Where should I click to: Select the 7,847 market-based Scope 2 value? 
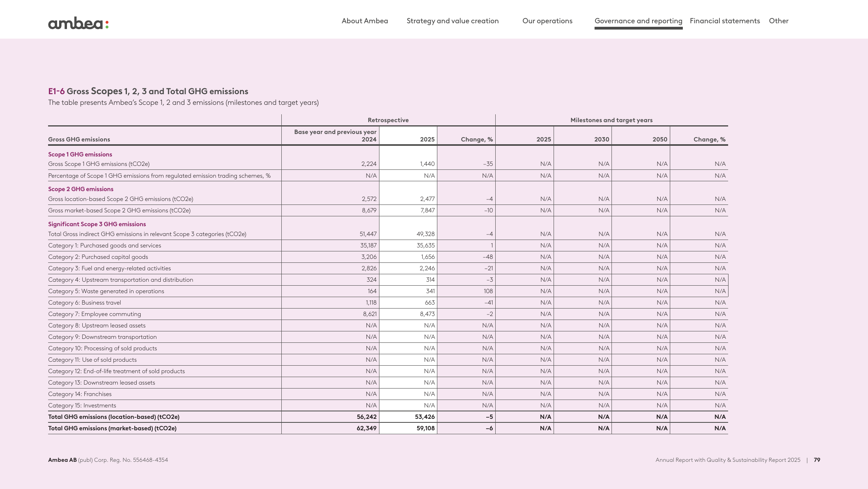point(427,210)
